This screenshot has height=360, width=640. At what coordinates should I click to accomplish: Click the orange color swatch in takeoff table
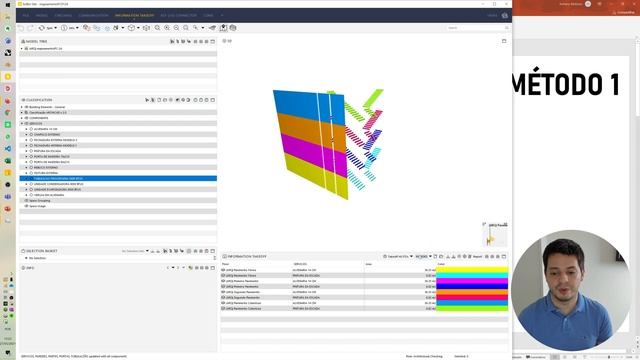tap(472, 292)
